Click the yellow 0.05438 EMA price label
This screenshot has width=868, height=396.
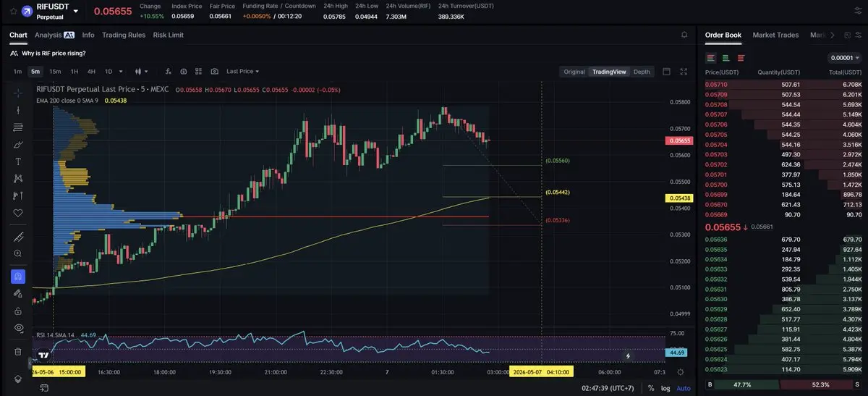click(x=679, y=198)
